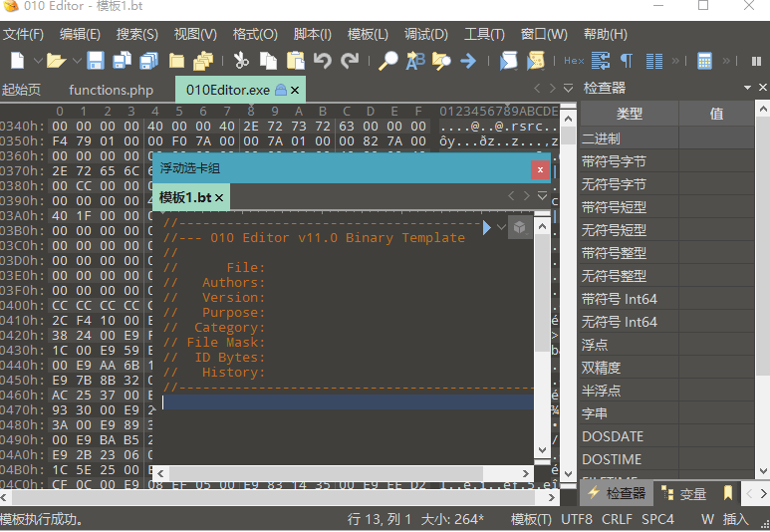
Task: Toggle Hex edit mode
Action: coord(574,61)
